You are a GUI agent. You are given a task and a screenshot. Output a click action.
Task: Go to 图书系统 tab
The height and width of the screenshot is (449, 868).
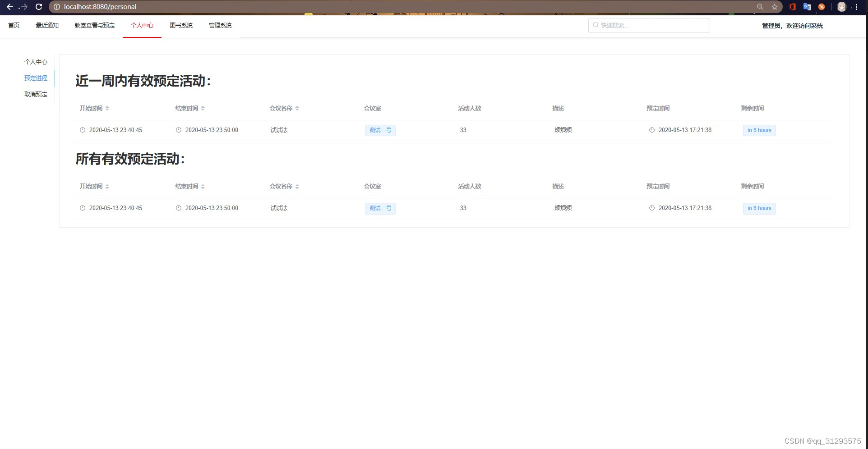click(x=181, y=26)
